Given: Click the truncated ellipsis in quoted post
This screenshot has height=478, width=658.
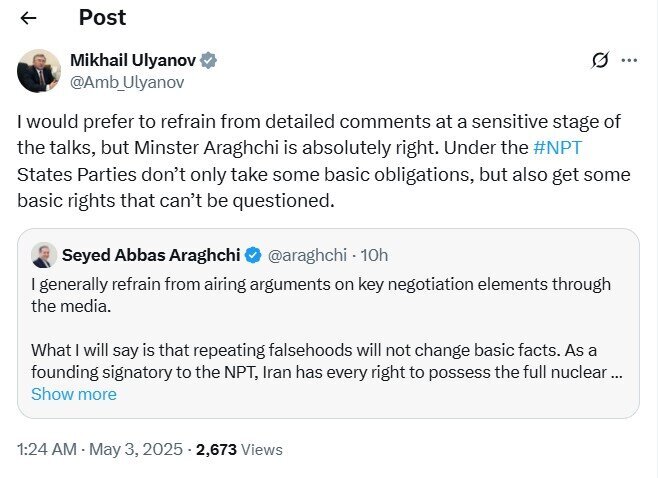Looking at the screenshot, I should (x=617, y=372).
